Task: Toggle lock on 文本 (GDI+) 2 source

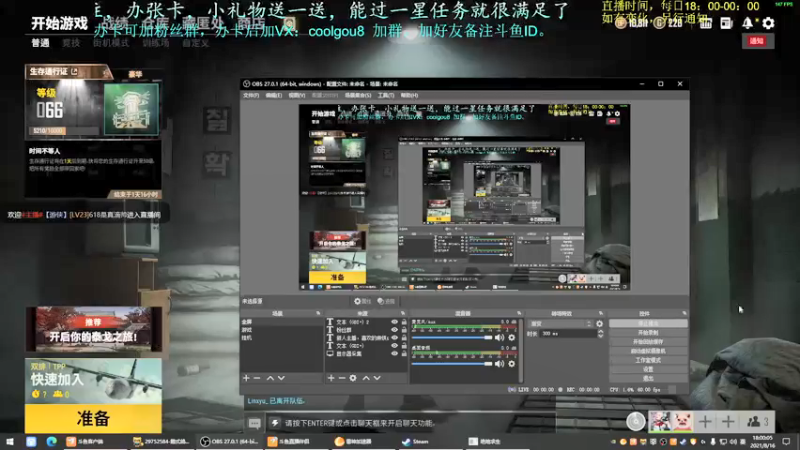Action: [404, 322]
